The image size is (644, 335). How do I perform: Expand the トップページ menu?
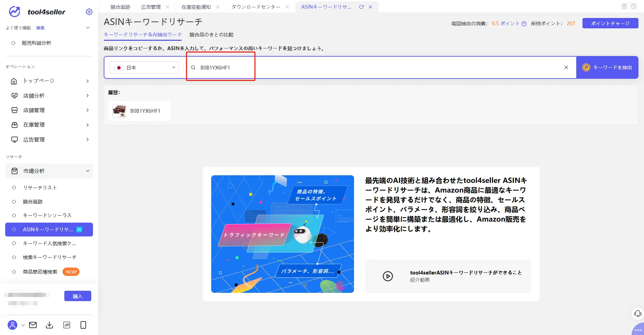point(87,81)
